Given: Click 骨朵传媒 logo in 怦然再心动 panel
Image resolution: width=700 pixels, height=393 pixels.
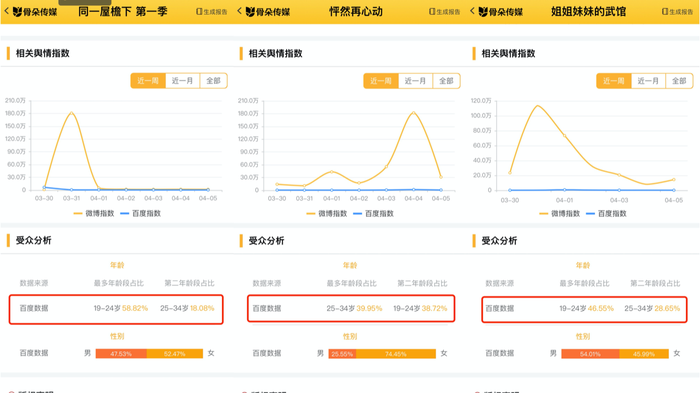Looking at the screenshot, I should pos(268,12).
